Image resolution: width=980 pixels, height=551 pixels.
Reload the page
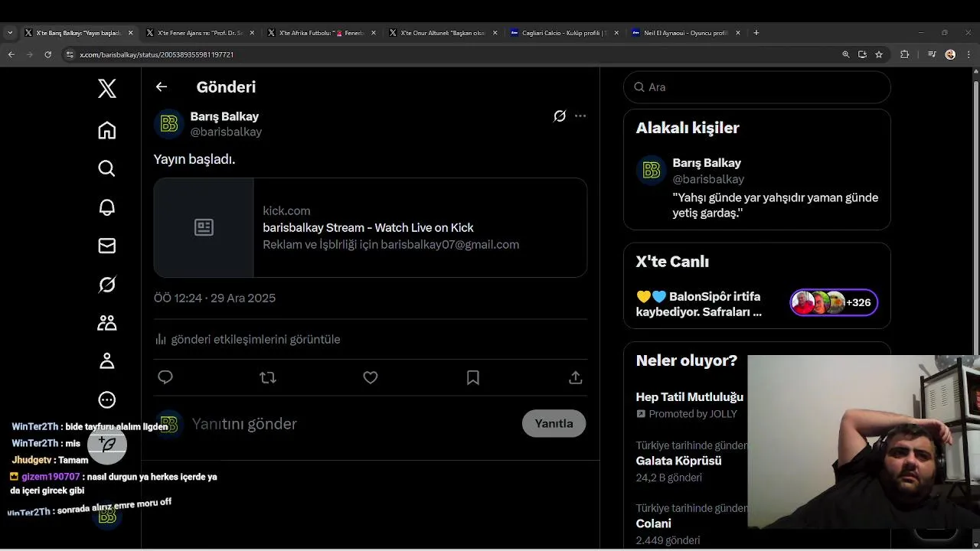tap(48, 54)
